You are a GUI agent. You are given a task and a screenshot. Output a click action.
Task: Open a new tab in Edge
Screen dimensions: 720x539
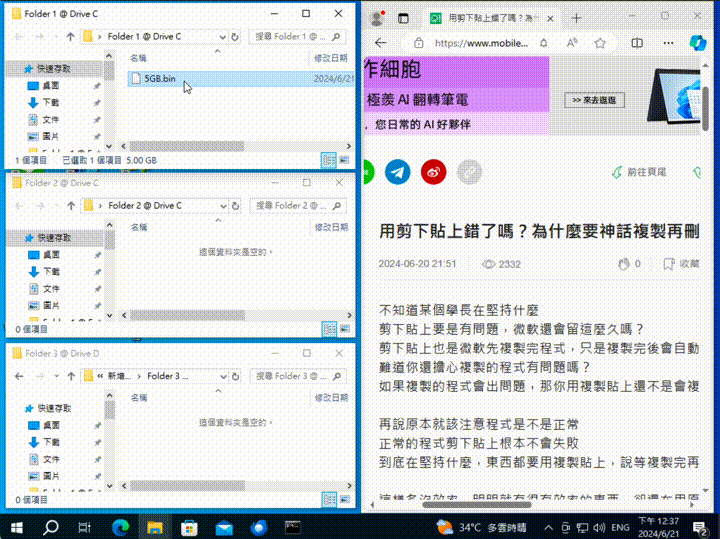coord(577,18)
